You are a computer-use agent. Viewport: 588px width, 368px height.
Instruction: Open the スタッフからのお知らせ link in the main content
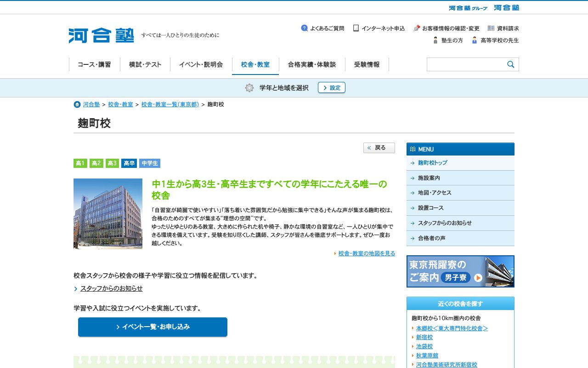pyautogui.click(x=111, y=288)
